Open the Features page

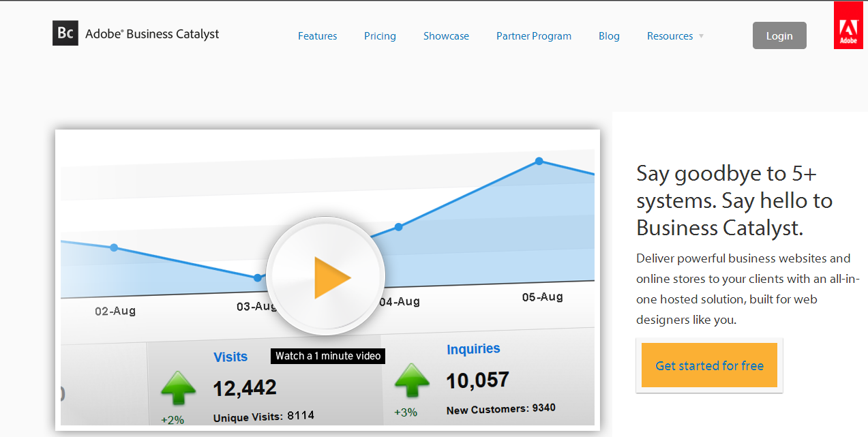click(318, 36)
